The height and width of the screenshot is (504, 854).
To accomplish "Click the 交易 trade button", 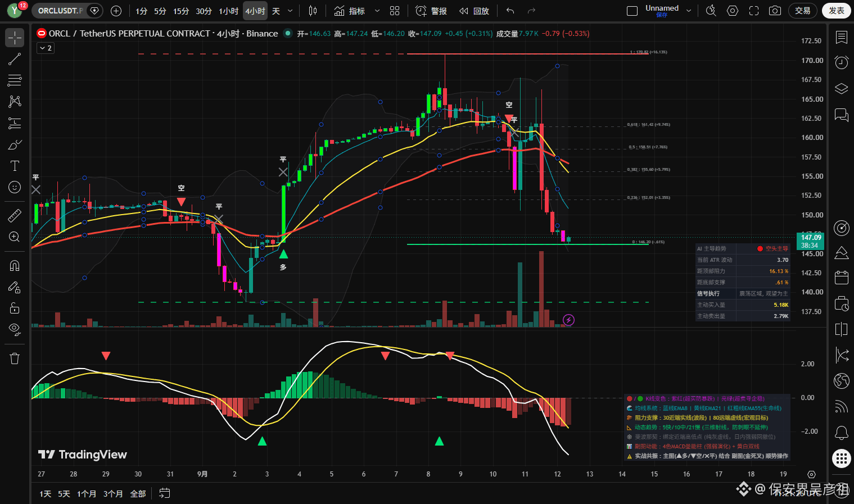I will click(x=803, y=11).
